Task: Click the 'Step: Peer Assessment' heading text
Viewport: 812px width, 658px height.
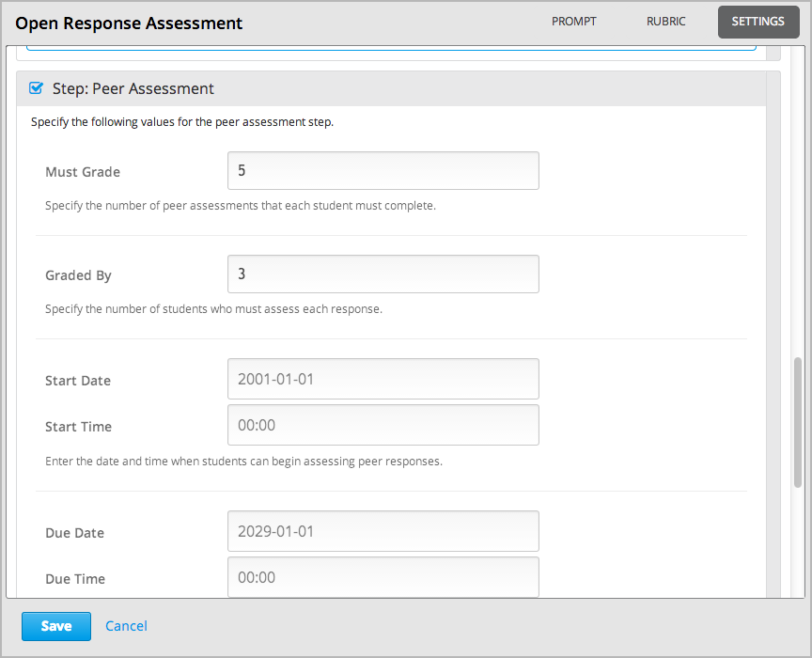Action: pyautogui.click(x=133, y=88)
